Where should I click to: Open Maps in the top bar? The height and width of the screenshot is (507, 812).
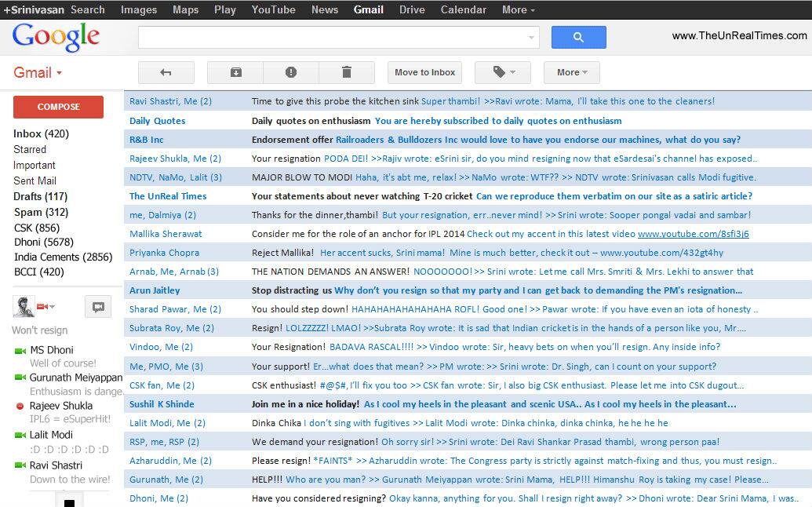tap(185, 10)
